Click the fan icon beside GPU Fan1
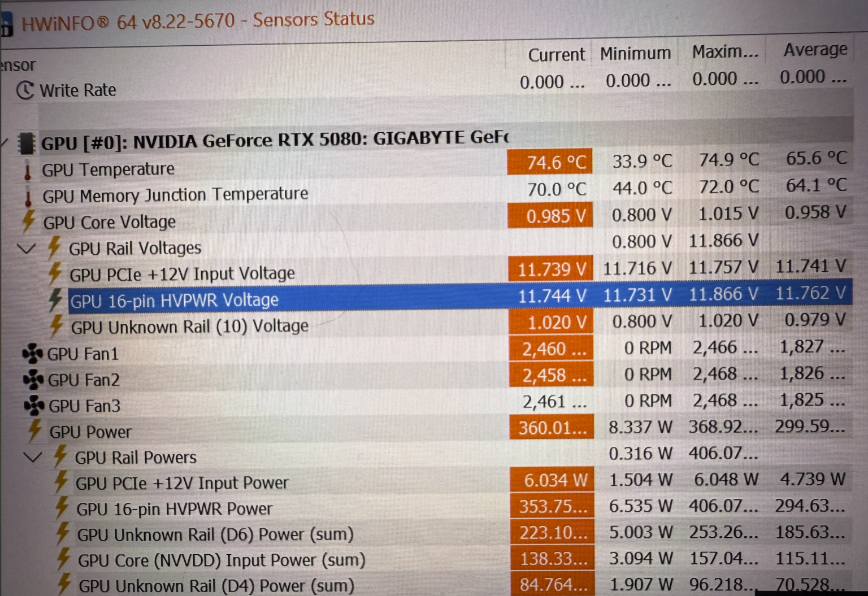The image size is (868, 596). (33, 354)
